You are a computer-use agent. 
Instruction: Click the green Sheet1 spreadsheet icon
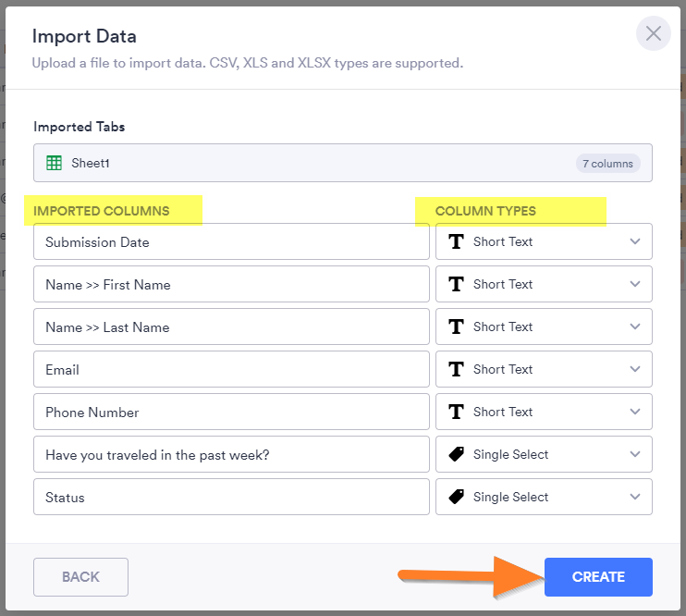(x=55, y=163)
